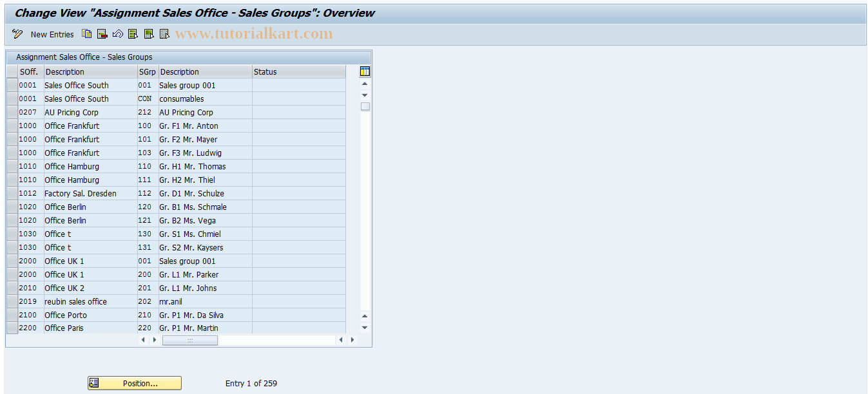
Task: Click the Select All icon
Action: click(133, 33)
